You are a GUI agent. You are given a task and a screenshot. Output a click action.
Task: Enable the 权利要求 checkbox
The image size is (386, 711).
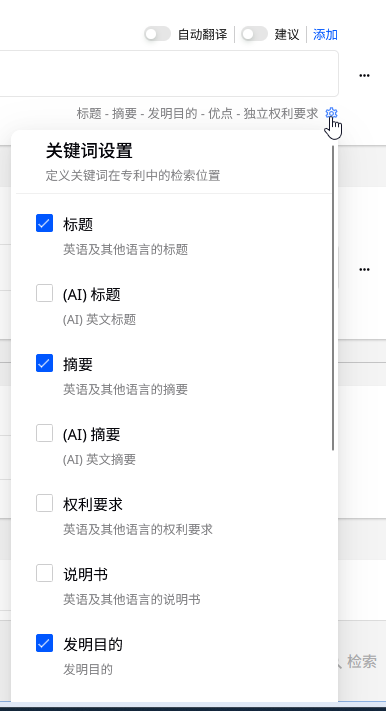[44, 503]
